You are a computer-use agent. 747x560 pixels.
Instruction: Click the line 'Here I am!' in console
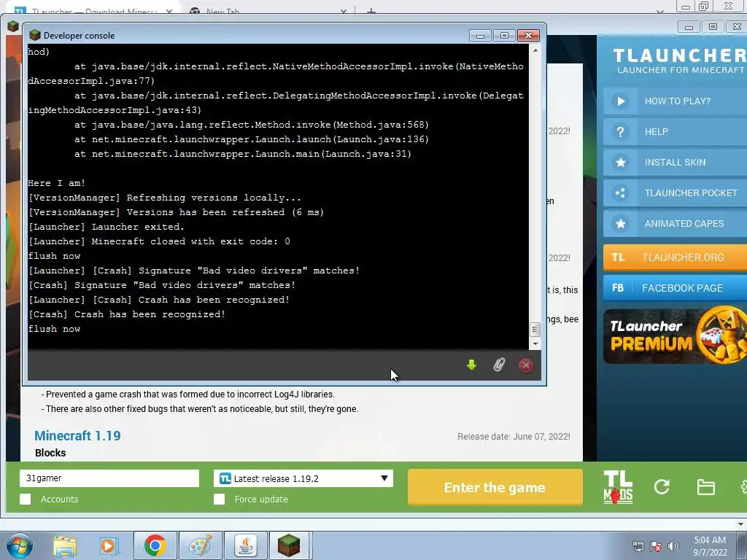coord(57,183)
